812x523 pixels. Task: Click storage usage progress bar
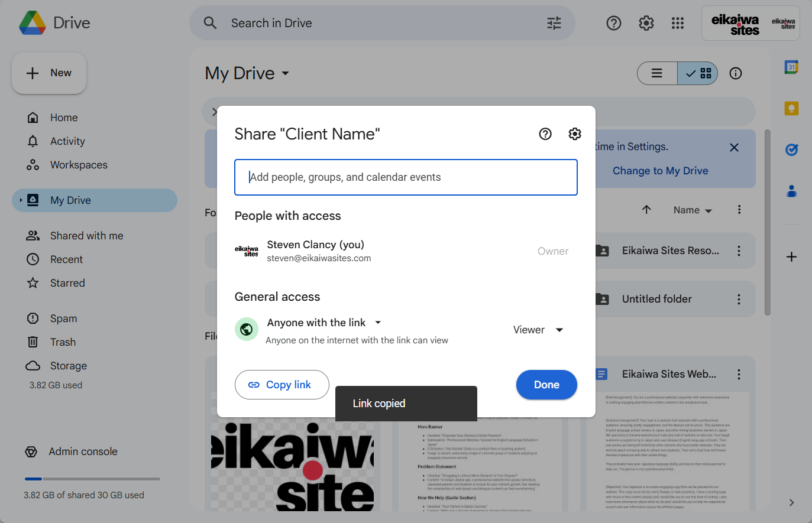tap(92, 479)
